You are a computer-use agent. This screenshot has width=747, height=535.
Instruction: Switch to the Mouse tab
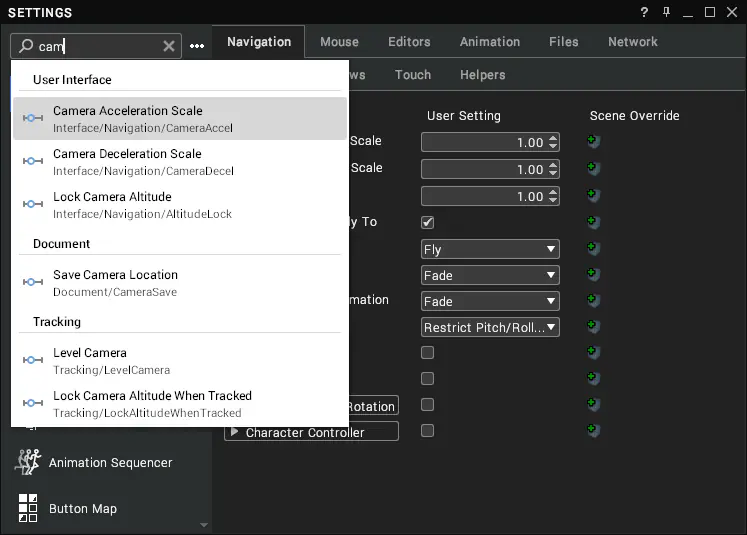(x=339, y=42)
